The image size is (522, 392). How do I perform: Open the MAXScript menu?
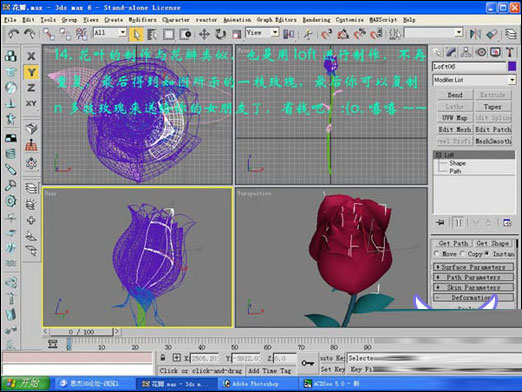[383, 20]
